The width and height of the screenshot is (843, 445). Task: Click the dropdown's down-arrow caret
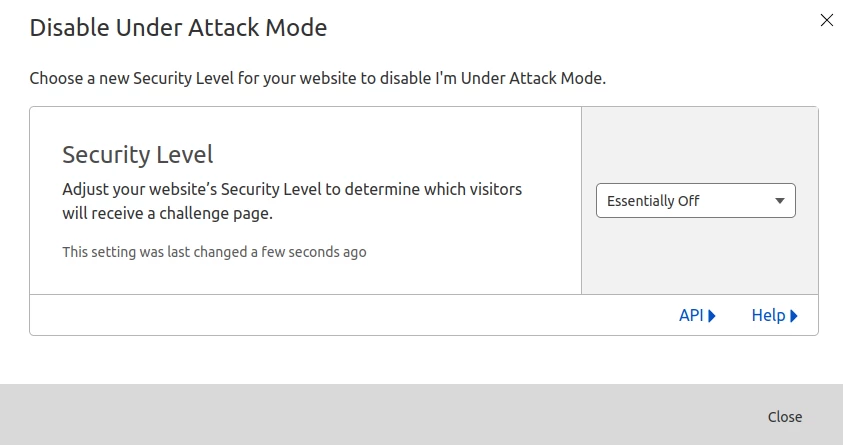click(x=780, y=201)
